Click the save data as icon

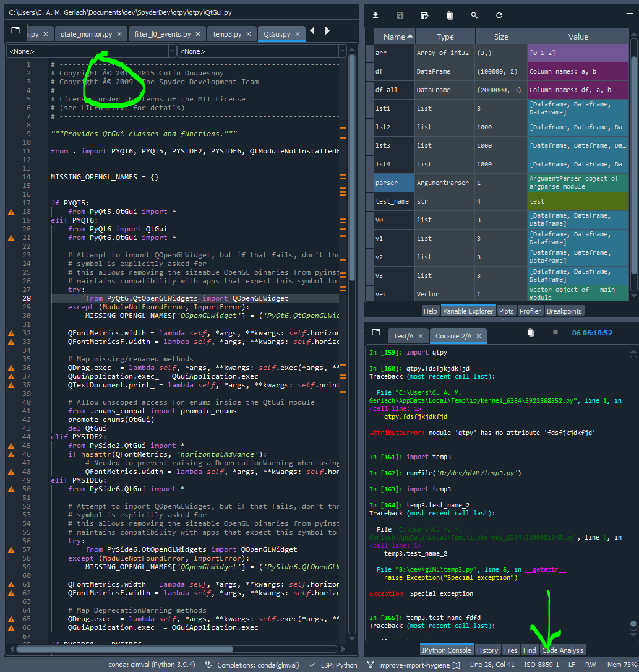pos(425,15)
